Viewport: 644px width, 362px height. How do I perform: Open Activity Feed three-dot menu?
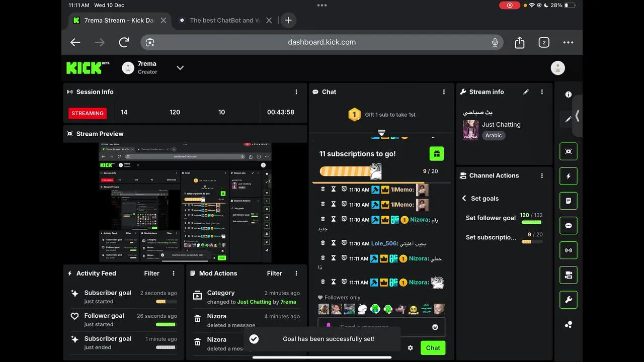pyautogui.click(x=174, y=274)
